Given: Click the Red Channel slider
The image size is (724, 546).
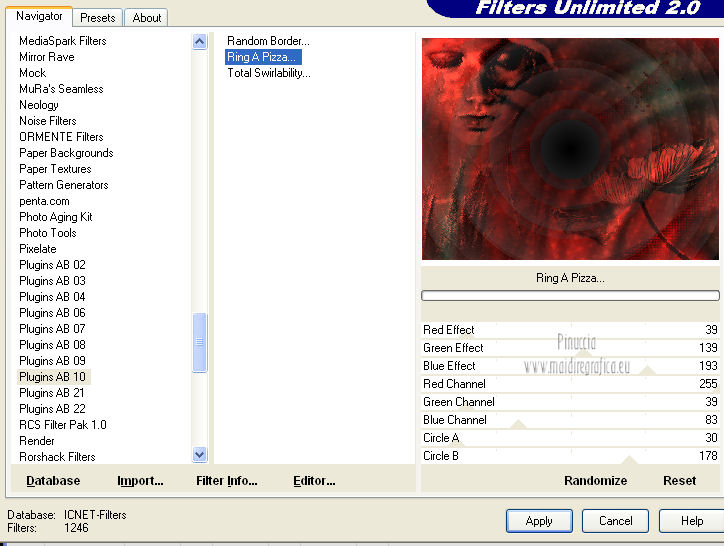Looking at the screenshot, I should point(570,384).
